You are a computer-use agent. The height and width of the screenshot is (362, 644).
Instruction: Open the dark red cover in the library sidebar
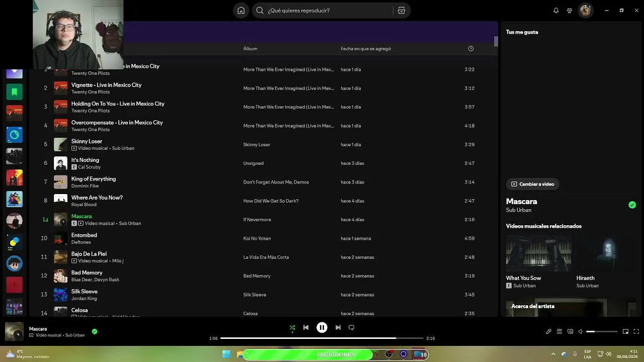[x=14, y=285]
